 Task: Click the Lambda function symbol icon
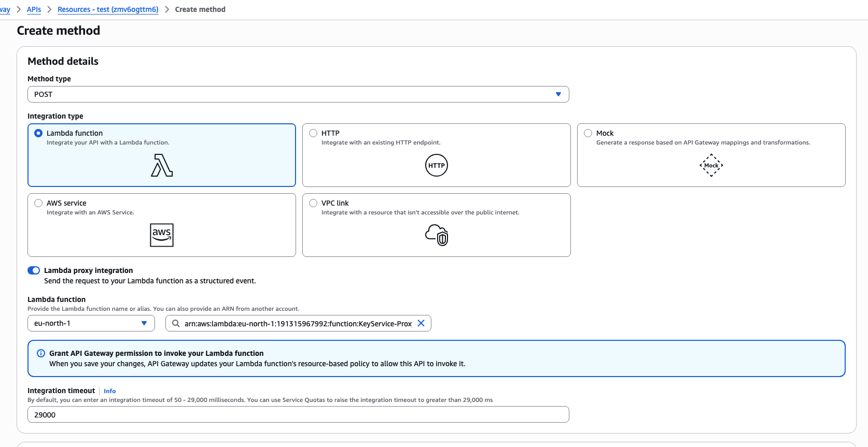coord(162,166)
